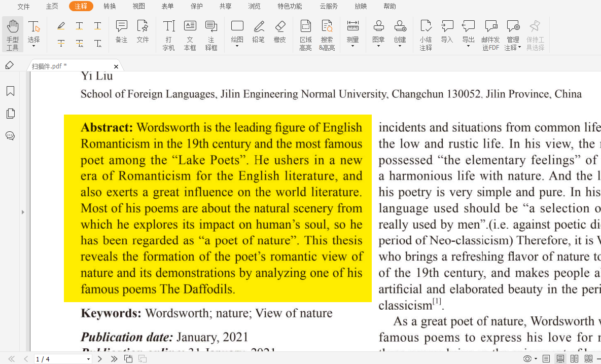601x364 pixels.
Task: Open the page number dropdown
Action: [88, 359]
